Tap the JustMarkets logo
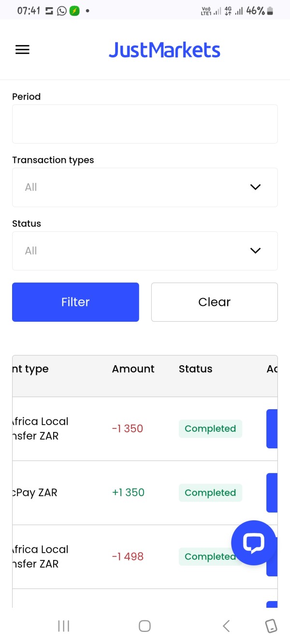 (x=164, y=50)
